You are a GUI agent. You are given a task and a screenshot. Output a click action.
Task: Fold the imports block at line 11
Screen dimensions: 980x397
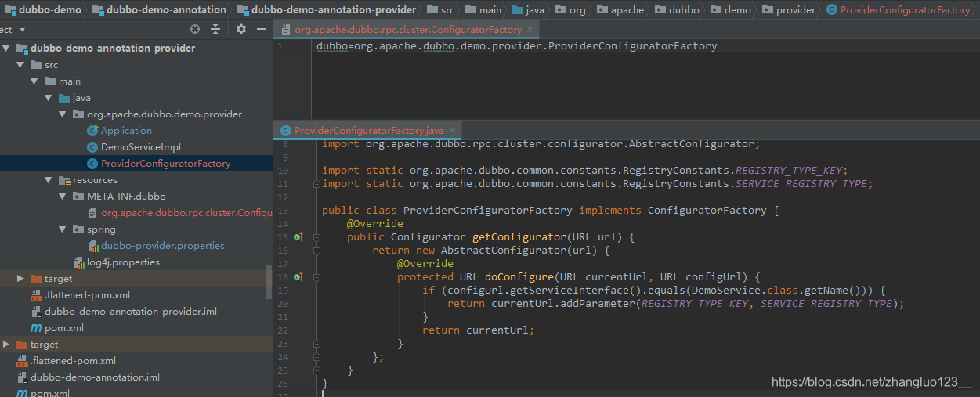tap(316, 184)
